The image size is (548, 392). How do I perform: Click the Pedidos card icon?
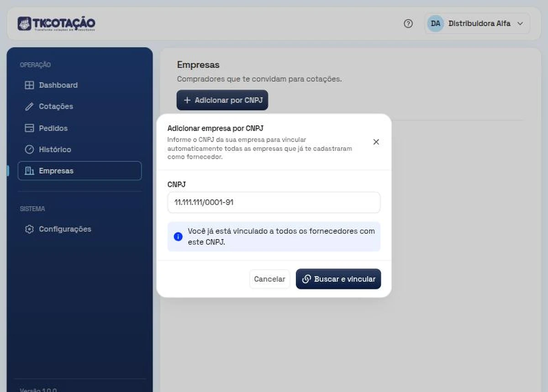(29, 128)
